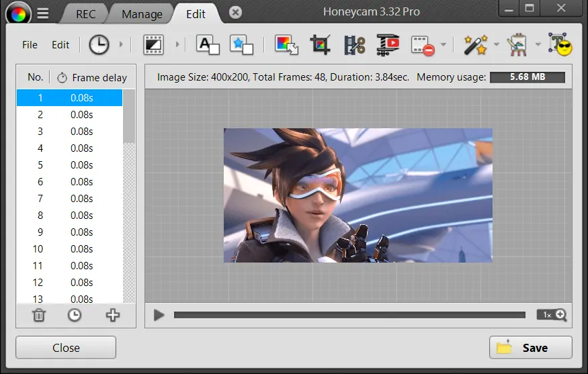Select the insert sticker image tool
Screen dimensions: 588x374
click(x=241, y=45)
